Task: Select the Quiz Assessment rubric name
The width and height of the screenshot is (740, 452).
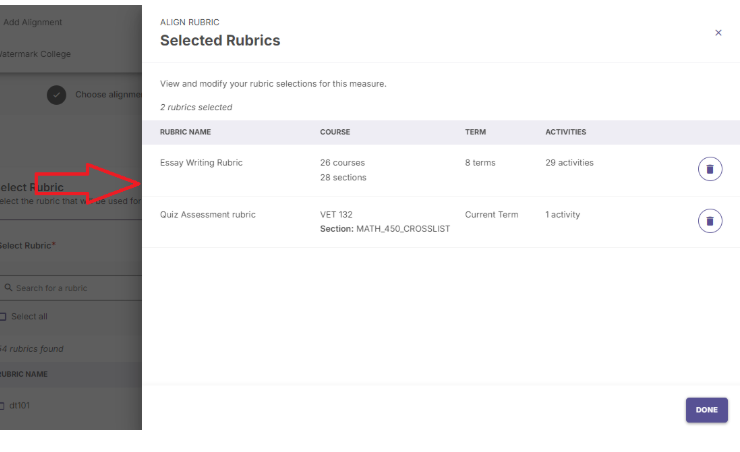Action: [x=207, y=215]
